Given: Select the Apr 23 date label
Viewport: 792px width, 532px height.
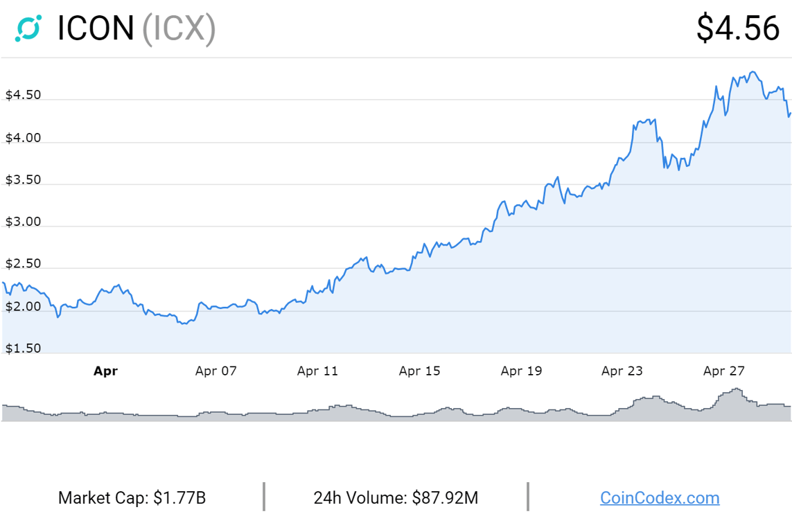Looking at the screenshot, I should pyautogui.click(x=622, y=371).
